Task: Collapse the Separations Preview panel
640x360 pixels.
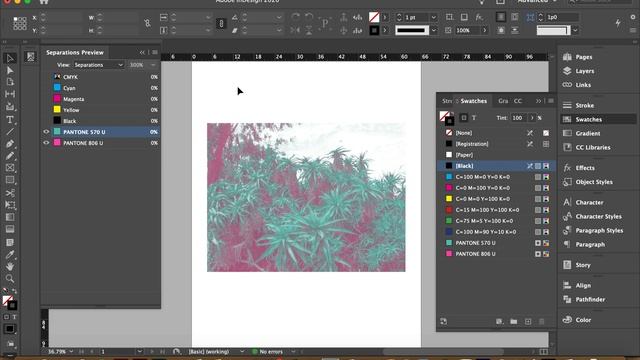Action: [x=142, y=52]
